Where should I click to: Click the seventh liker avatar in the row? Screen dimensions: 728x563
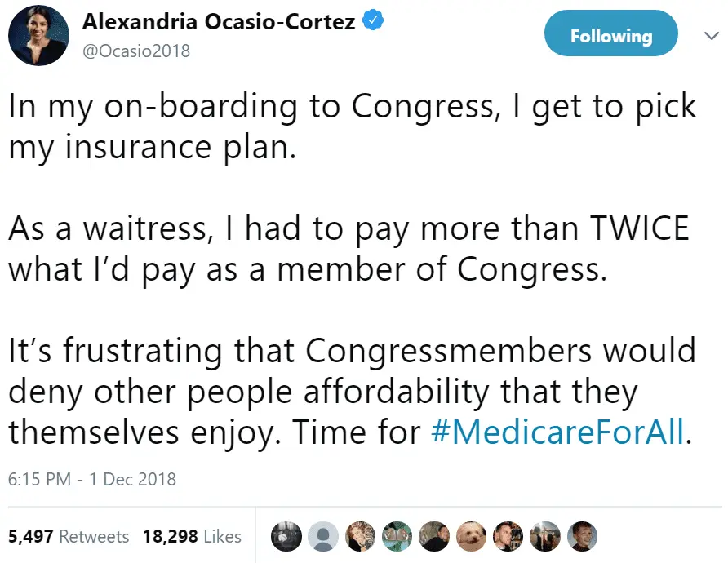pos(508,536)
